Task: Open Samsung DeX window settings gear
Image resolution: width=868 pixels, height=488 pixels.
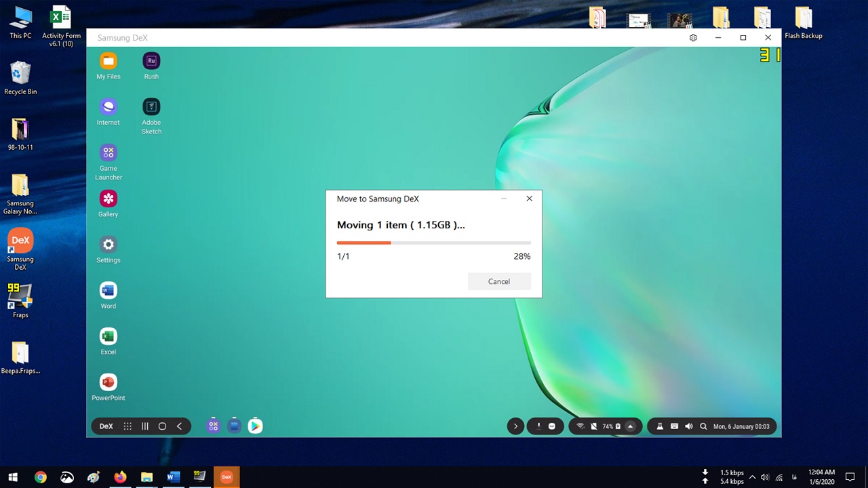Action: pos(693,38)
